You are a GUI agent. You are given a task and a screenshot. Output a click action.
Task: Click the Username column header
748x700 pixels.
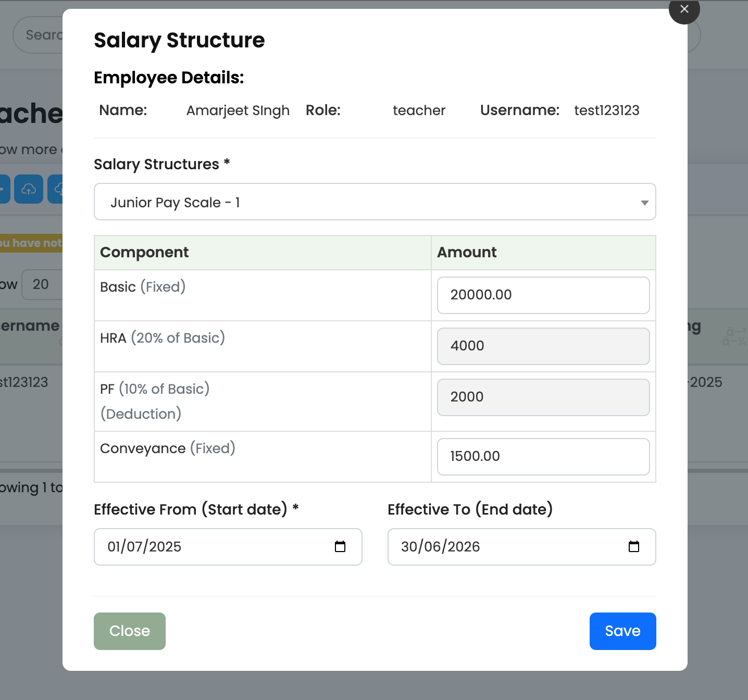click(29, 326)
